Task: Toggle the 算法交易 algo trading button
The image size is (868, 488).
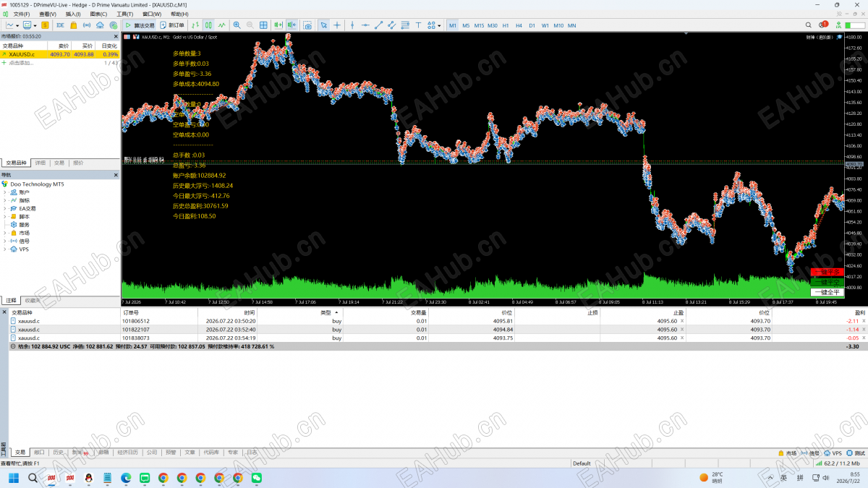Action: coord(140,25)
